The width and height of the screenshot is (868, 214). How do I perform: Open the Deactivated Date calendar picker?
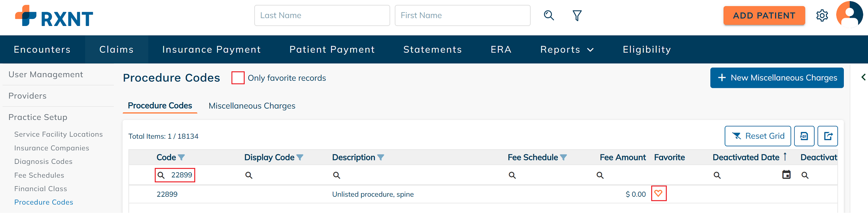786,174
